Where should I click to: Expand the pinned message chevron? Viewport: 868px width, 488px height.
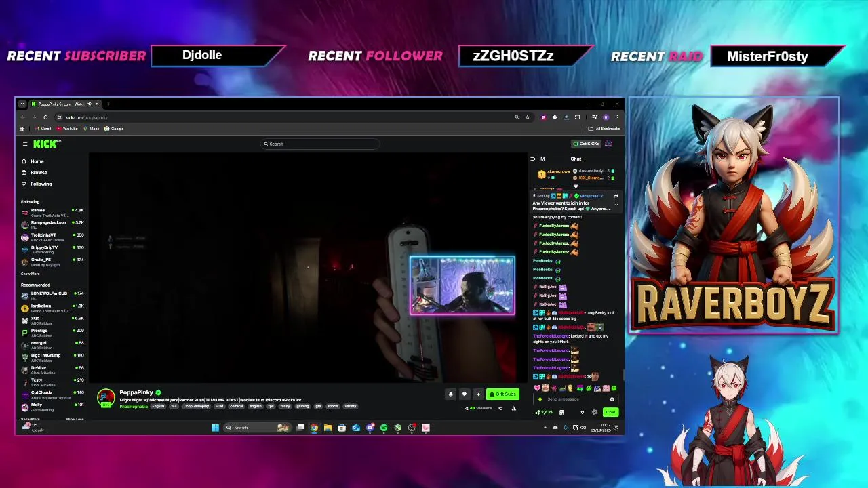[x=616, y=203]
